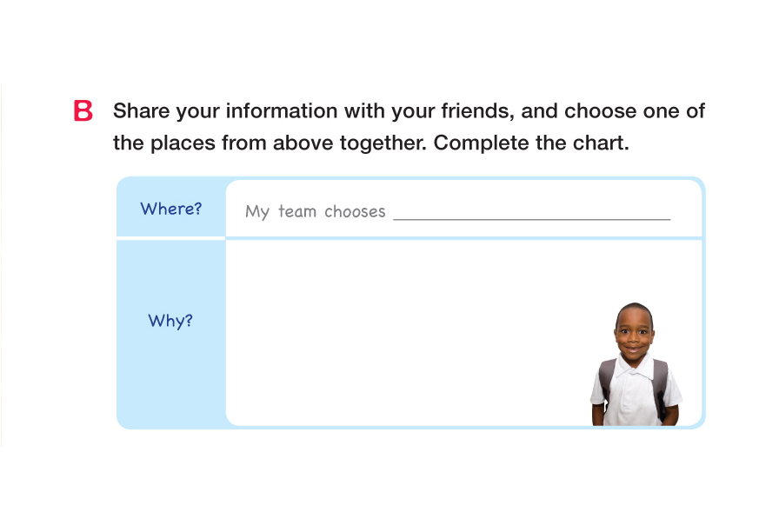Select the 'Why?' label
Viewport: 759px width, 532px height.
pyautogui.click(x=170, y=321)
